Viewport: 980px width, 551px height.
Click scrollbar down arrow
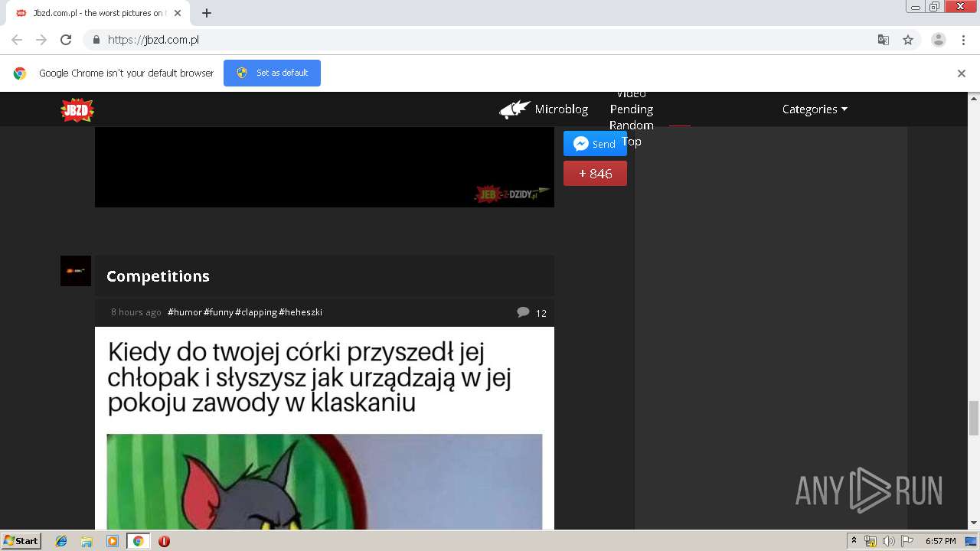pyautogui.click(x=974, y=523)
